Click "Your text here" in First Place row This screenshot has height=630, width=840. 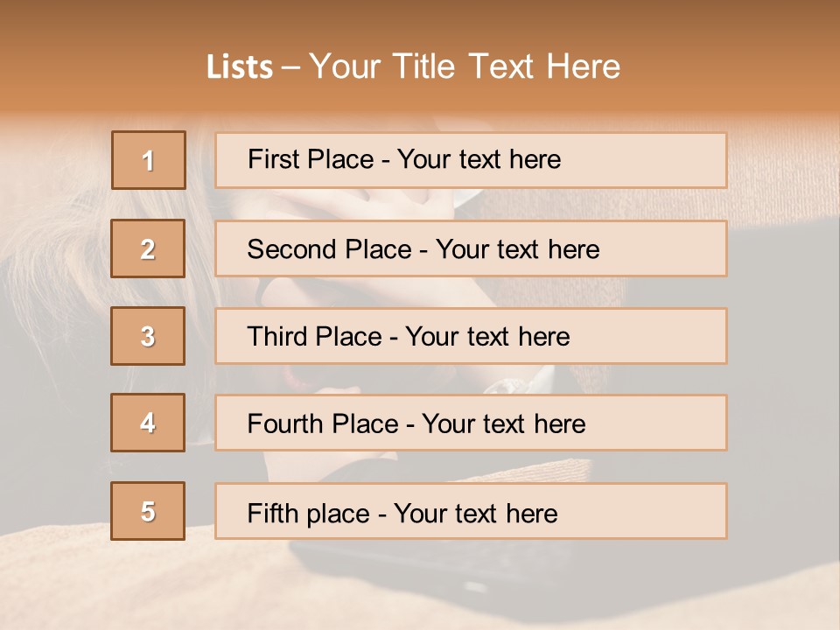pyautogui.click(x=479, y=159)
